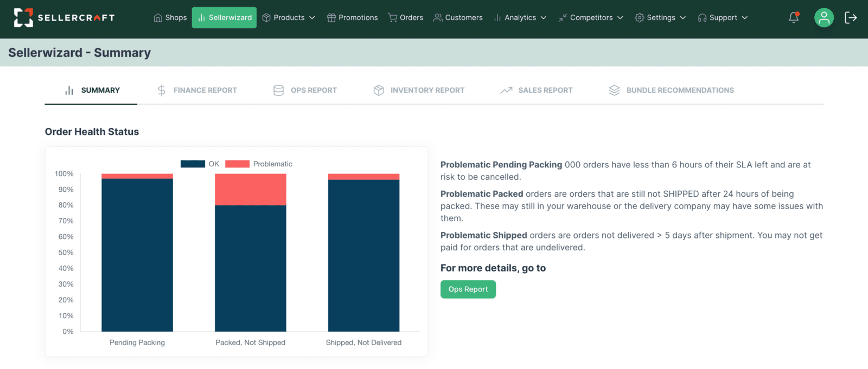Click the Shipped, Not Delivered problematic red segment
This screenshot has height=369, width=868.
click(x=364, y=177)
